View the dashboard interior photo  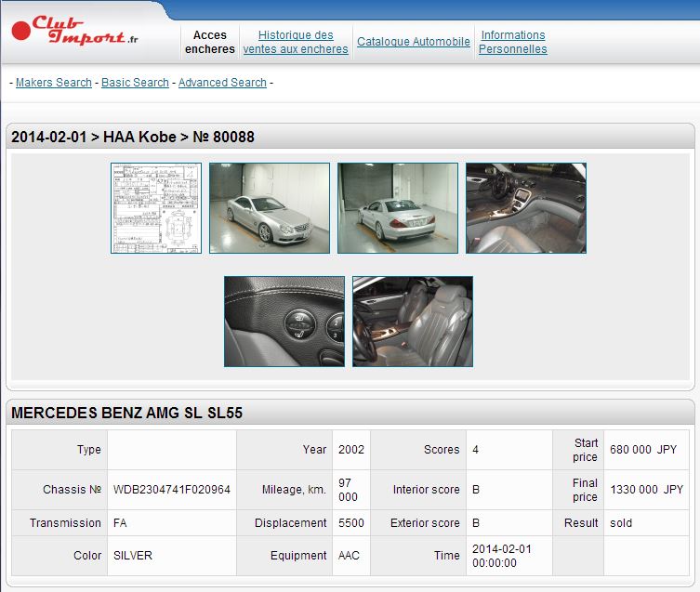click(526, 208)
